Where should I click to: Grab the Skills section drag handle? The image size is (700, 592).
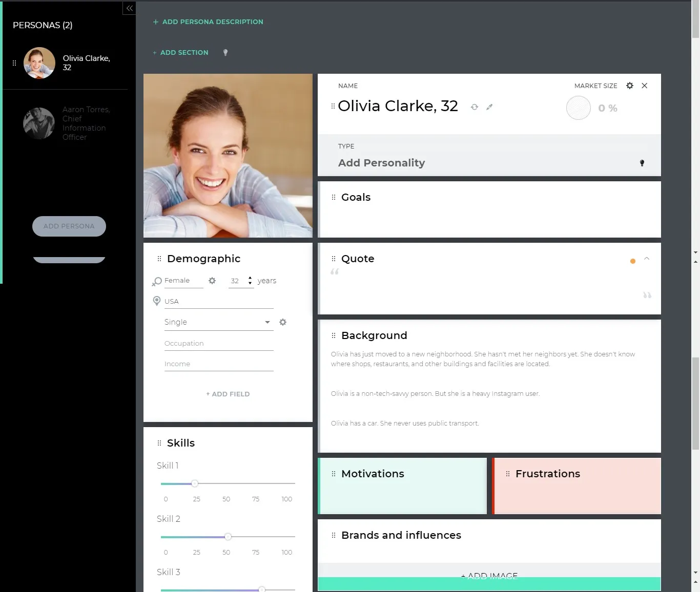click(x=159, y=443)
